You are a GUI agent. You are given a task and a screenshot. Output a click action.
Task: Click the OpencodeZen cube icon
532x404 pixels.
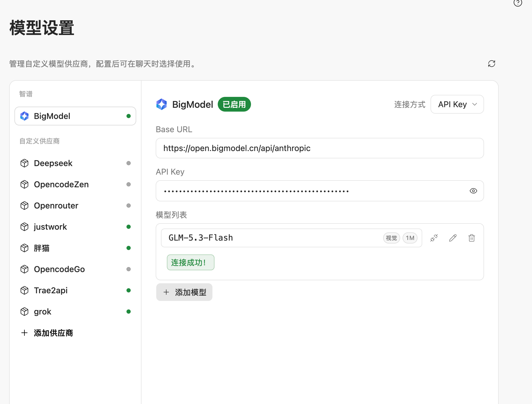tap(24, 184)
